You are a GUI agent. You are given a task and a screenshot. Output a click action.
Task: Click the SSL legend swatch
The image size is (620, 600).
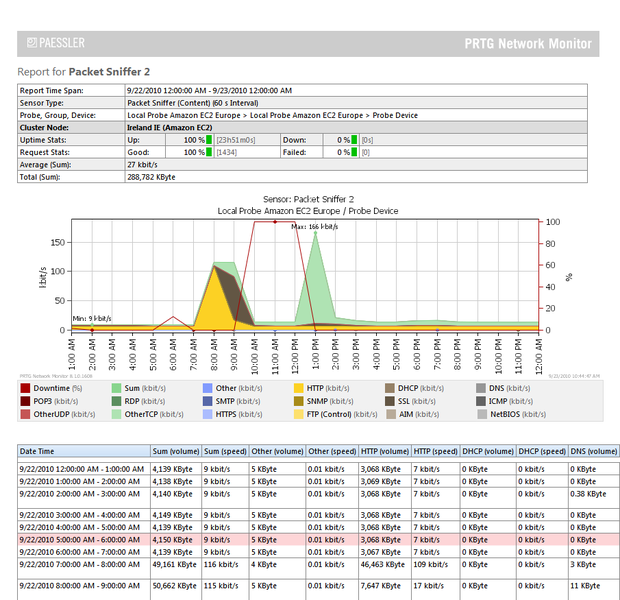tap(390, 401)
